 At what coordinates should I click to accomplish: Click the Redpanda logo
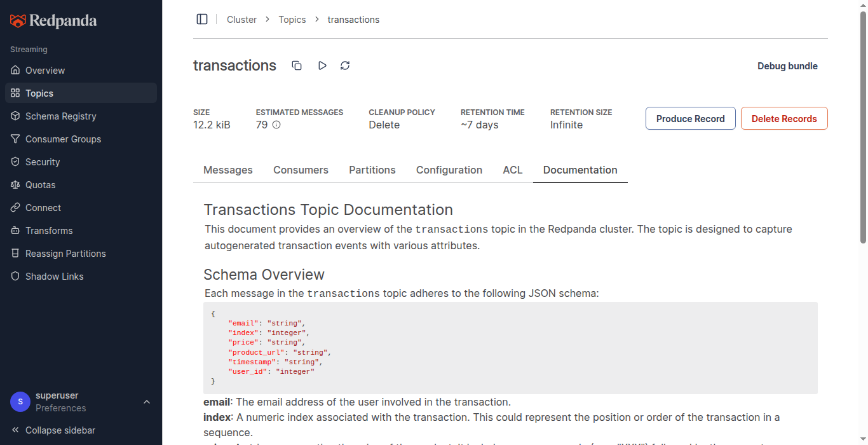click(53, 21)
